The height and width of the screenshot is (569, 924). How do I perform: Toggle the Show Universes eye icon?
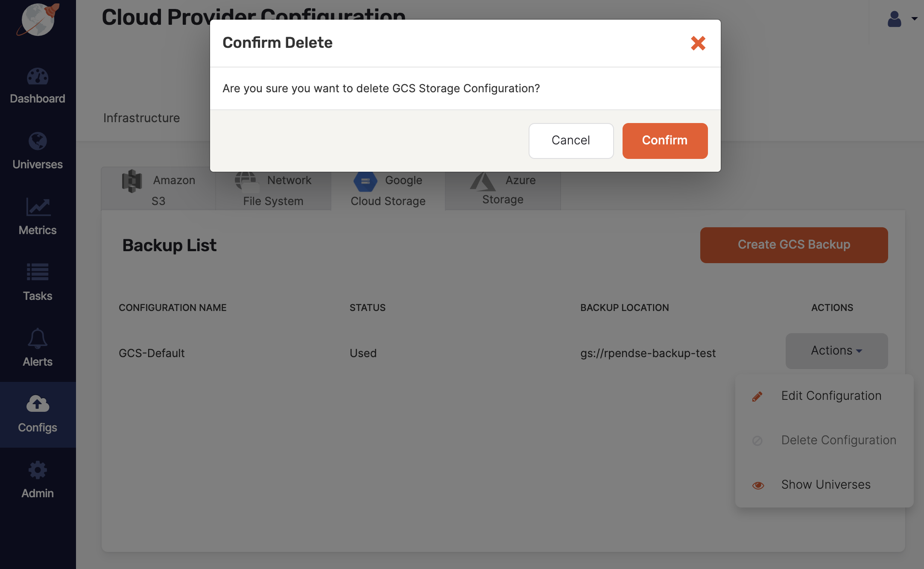(758, 485)
